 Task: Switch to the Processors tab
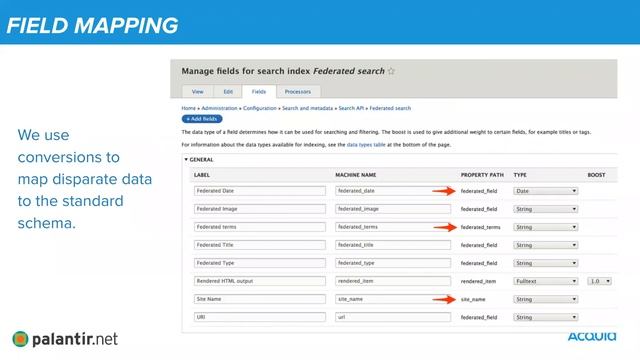(x=298, y=92)
